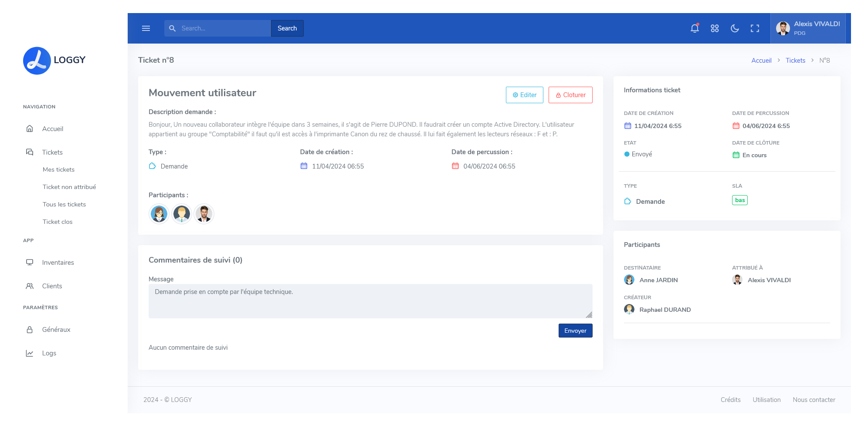Go to Clients

point(52,286)
